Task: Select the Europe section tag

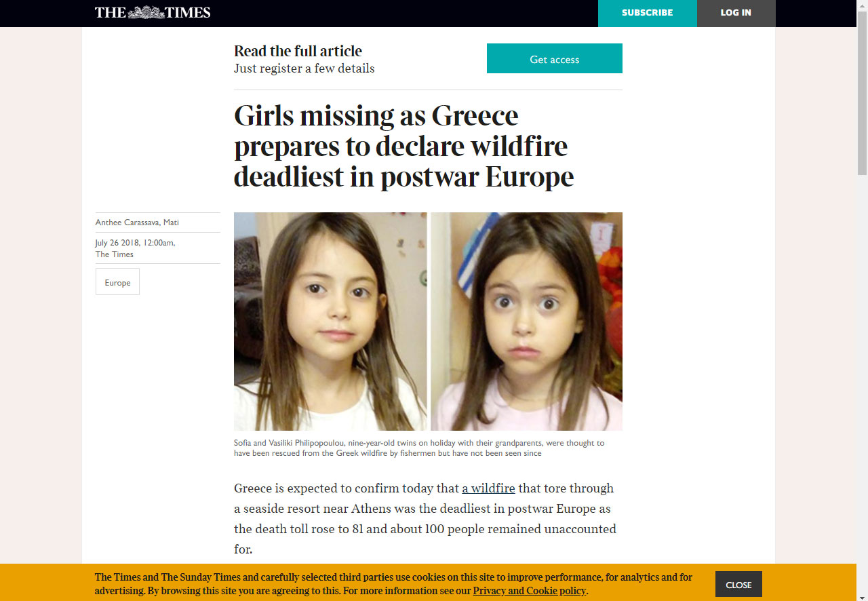Action: point(117,282)
